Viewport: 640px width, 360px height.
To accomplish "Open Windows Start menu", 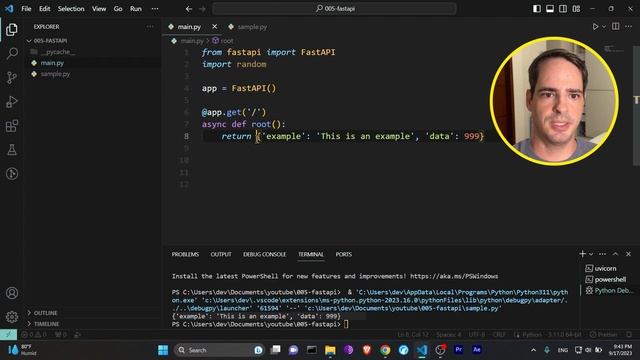I will click(x=163, y=350).
